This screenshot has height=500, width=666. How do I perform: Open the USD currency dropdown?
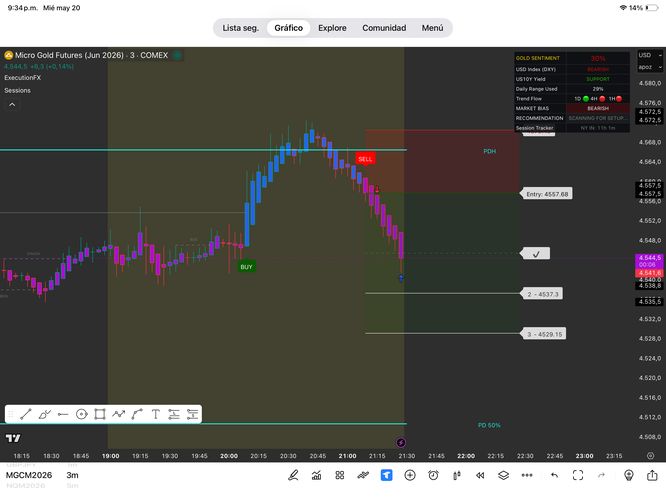point(650,55)
